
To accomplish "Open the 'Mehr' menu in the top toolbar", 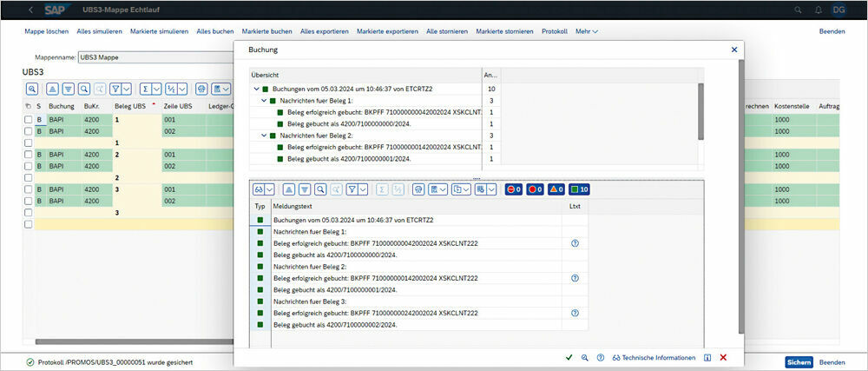I will click(587, 31).
